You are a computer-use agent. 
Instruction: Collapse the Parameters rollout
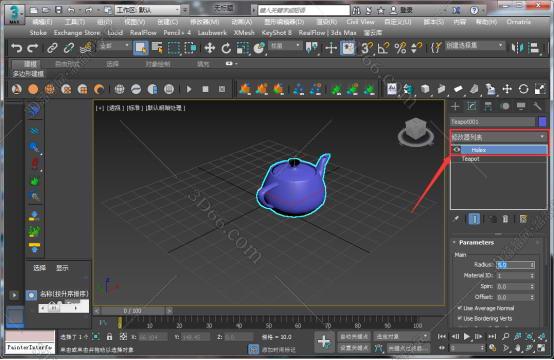coord(476,243)
